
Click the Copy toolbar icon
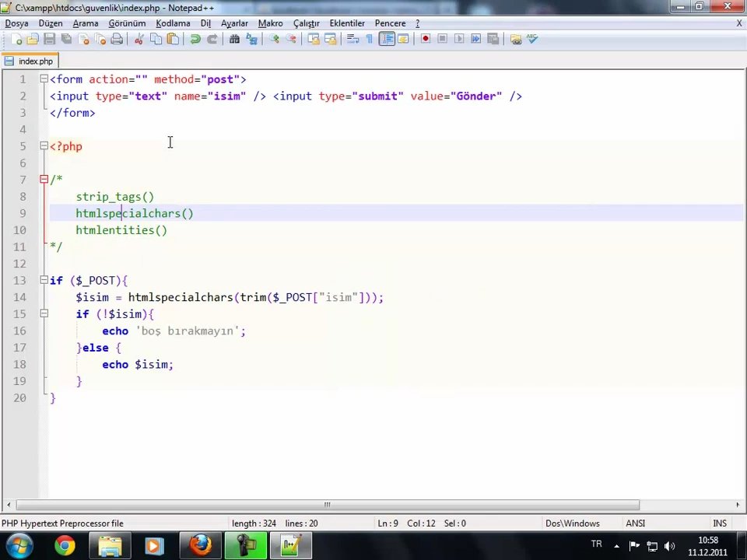pyautogui.click(x=156, y=39)
